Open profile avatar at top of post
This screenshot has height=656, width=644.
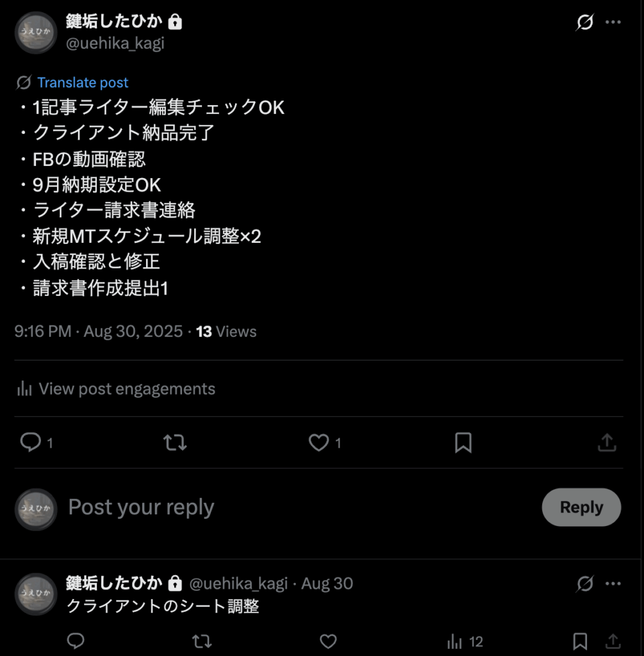coord(36,33)
